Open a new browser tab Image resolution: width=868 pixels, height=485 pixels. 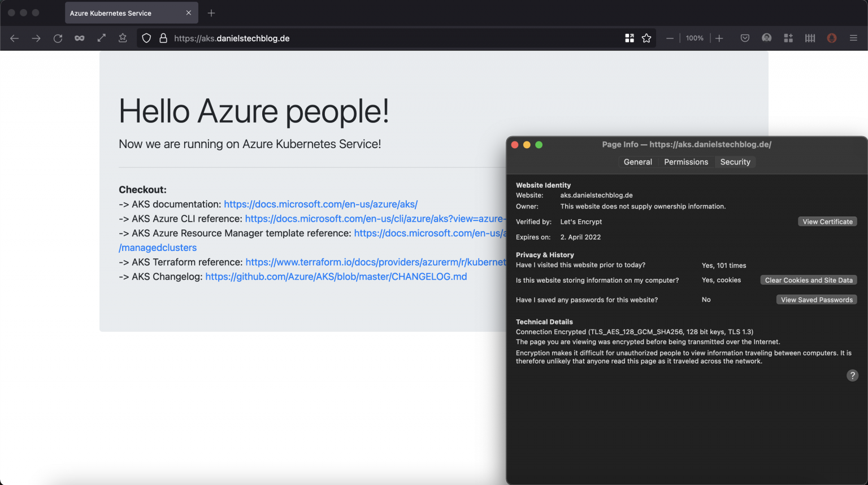click(211, 13)
